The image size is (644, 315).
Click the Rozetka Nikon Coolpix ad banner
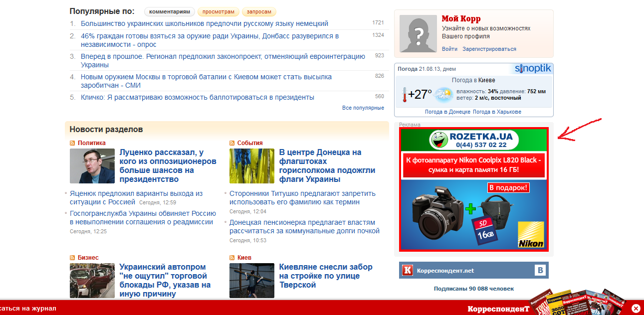[473, 189]
